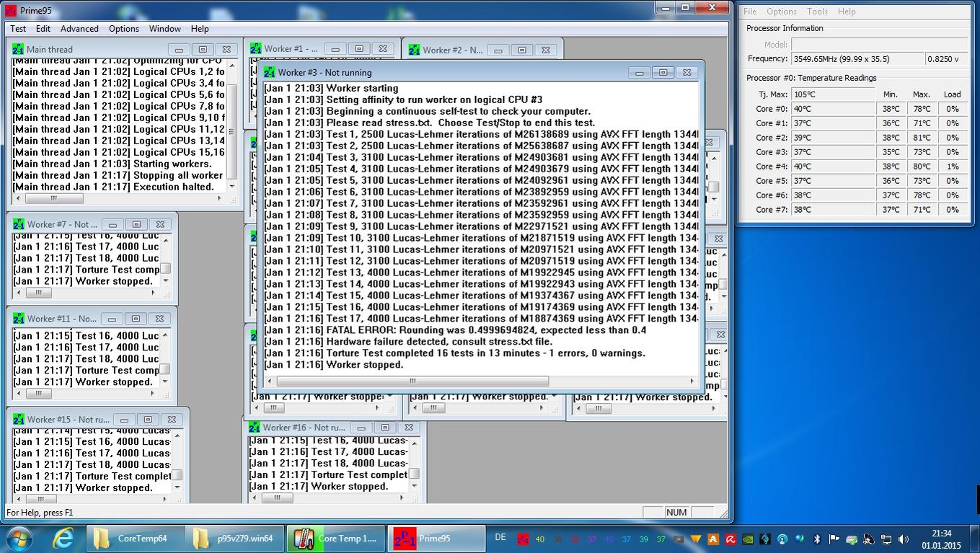Click the Worker #16 window icon
This screenshot has width=980, height=553.
point(255,427)
